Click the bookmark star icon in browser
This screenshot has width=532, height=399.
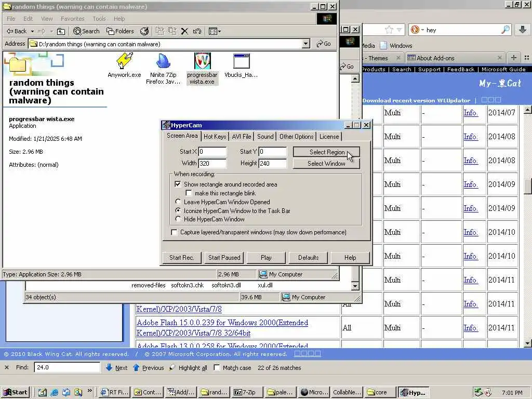(x=389, y=30)
